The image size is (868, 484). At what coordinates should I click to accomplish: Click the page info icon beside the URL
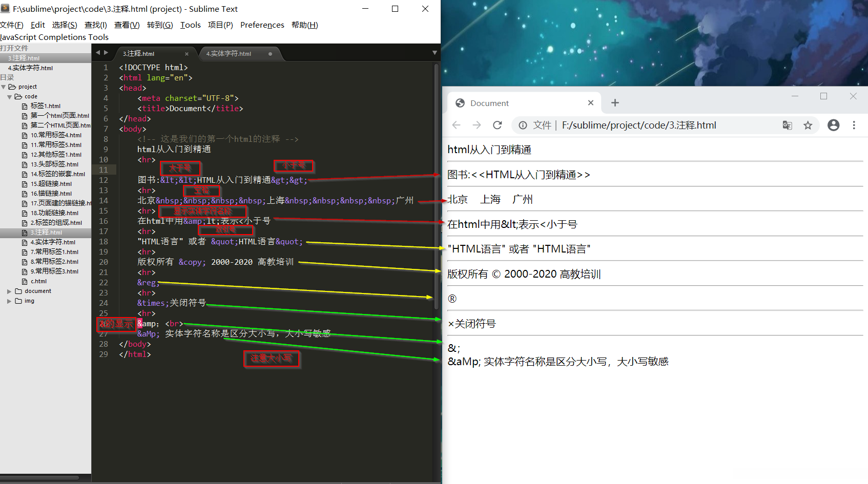(522, 125)
